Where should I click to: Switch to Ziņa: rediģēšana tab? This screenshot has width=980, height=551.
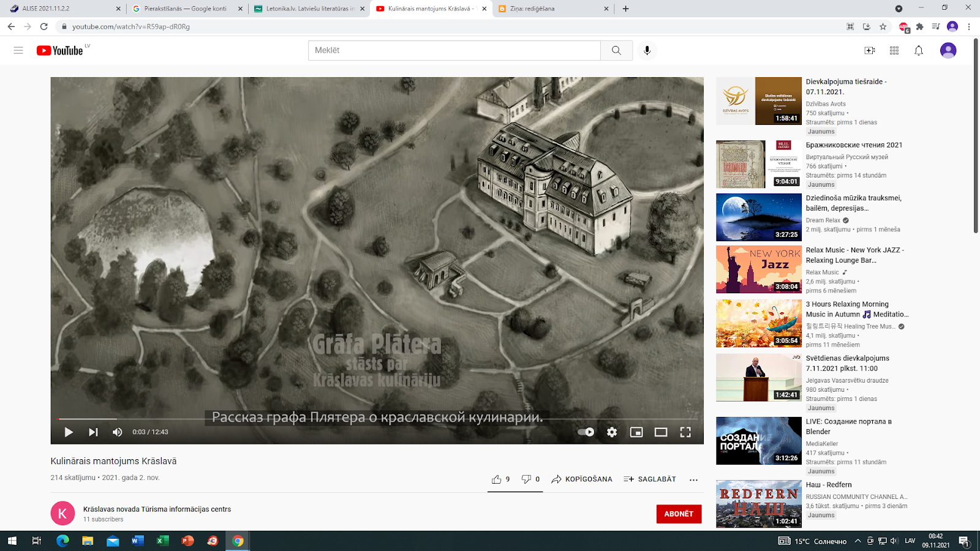point(553,9)
